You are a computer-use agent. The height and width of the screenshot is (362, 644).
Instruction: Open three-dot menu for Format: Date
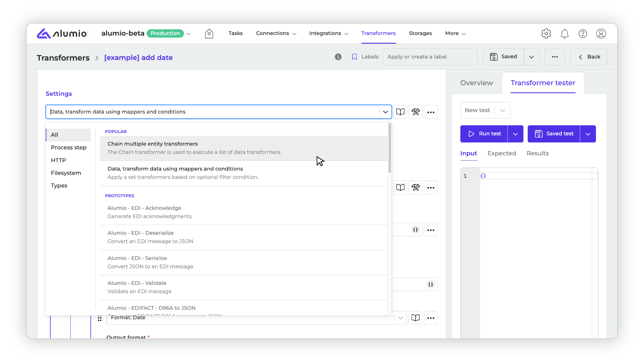431,318
